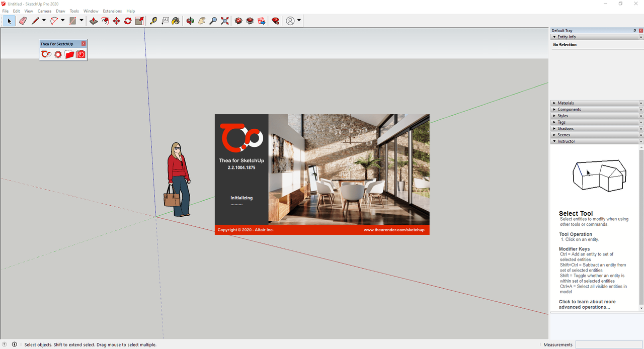Click the Select Tool house illustration

pos(599,176)
